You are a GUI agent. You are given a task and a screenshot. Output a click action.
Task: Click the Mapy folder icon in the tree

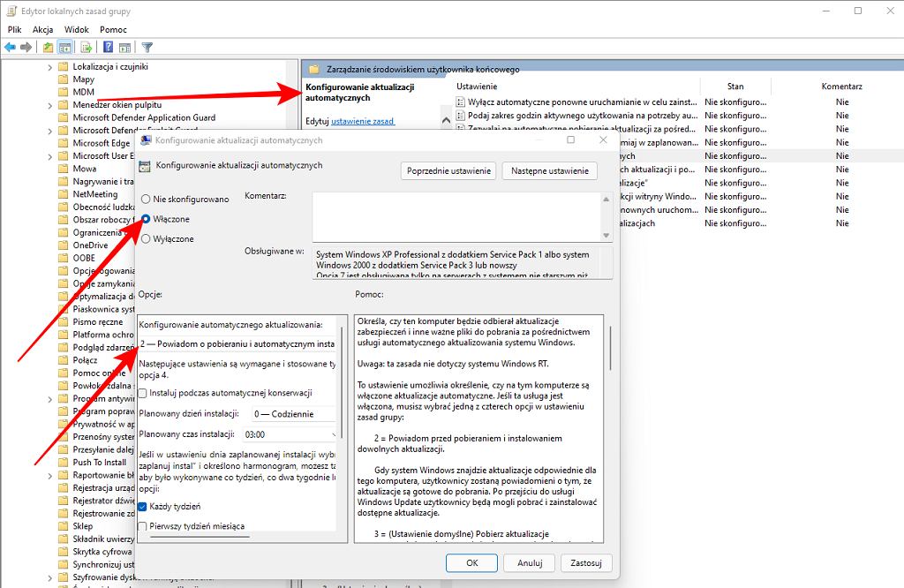[x=64, y=79]
